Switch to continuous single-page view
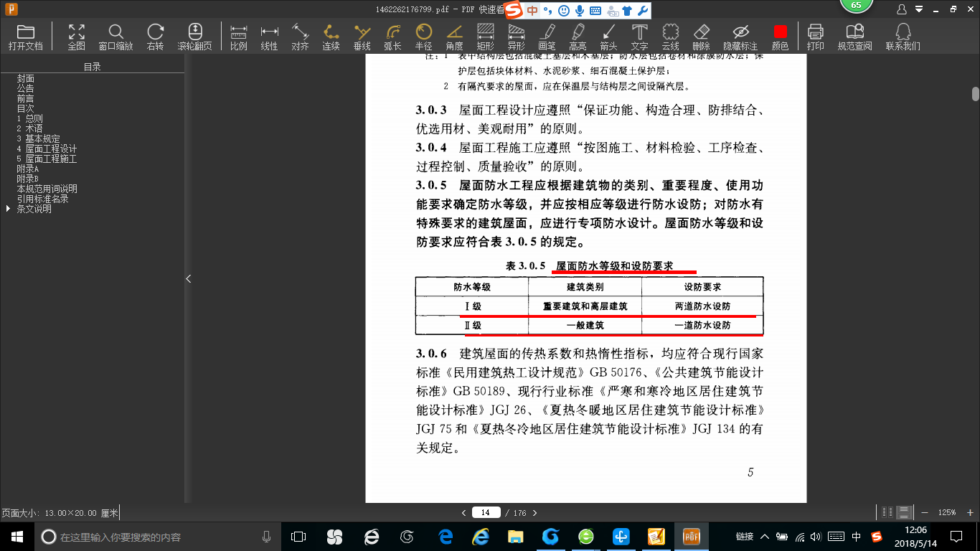Viewport: 980px width, 551px height. click(x=905, y=512)
